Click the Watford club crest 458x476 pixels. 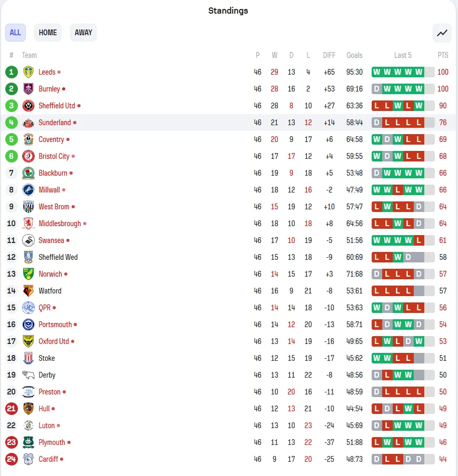click(x=28, y=291)
